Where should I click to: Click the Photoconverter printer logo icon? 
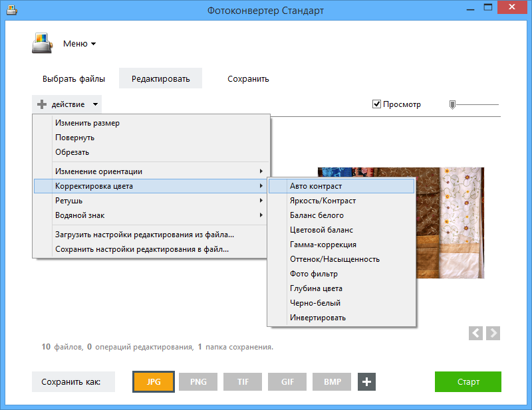tap(43, 43)
